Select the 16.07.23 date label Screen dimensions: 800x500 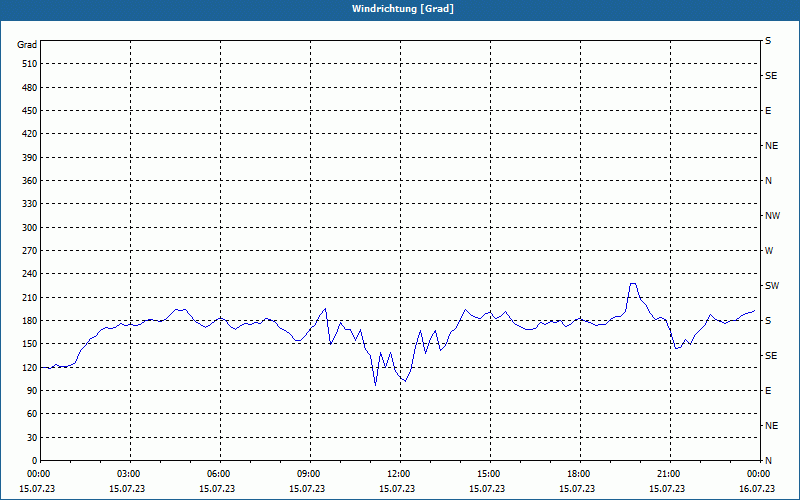(757, 489)
